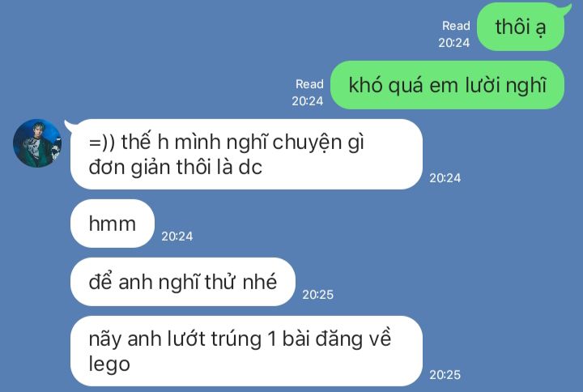Click the Read label beside "khó quá em lười nghĩ"
This screenshot has width=583, height=392.
(x=309, y=84)
